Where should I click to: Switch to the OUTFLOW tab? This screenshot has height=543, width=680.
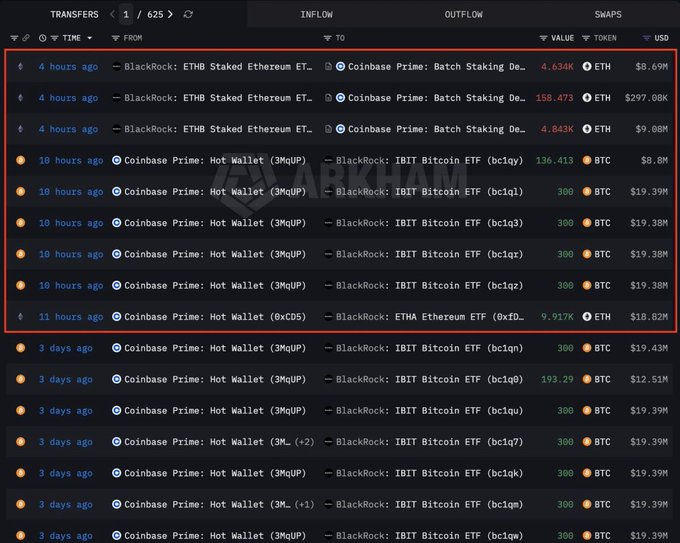click(x=464, y=14)
